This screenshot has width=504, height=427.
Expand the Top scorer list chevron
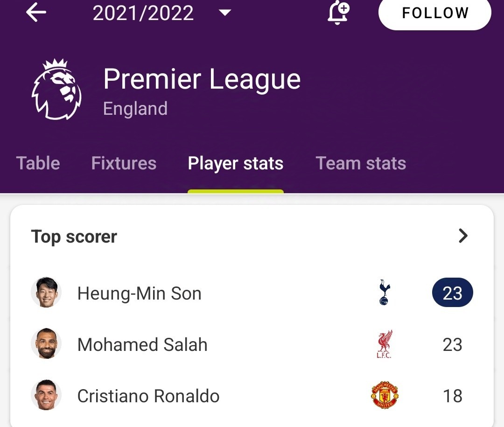463,236
